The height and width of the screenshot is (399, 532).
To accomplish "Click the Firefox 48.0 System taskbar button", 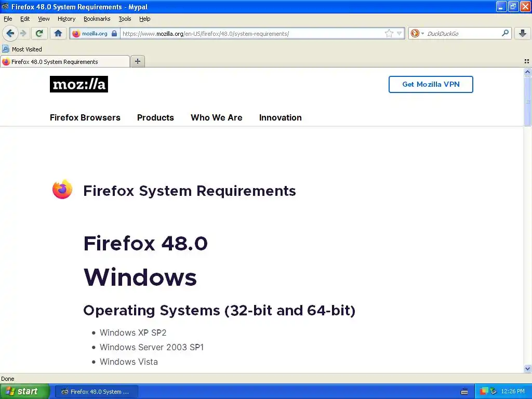I will pyautogui.click(x=96, y=392).
